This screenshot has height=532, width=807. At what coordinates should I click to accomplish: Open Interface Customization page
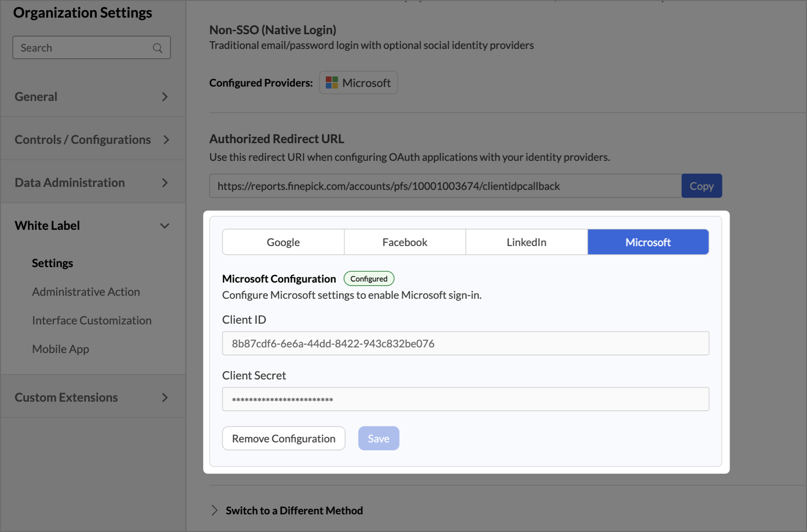(92, 320)
